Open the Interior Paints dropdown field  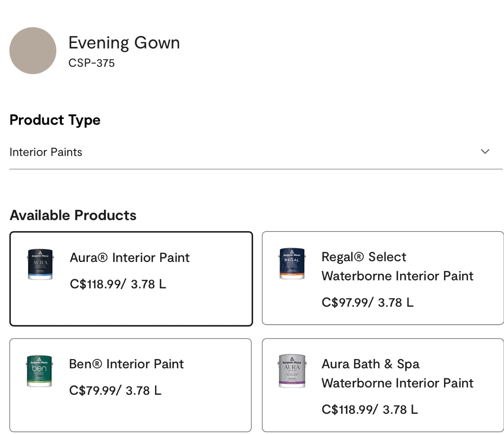pos(245,152)
